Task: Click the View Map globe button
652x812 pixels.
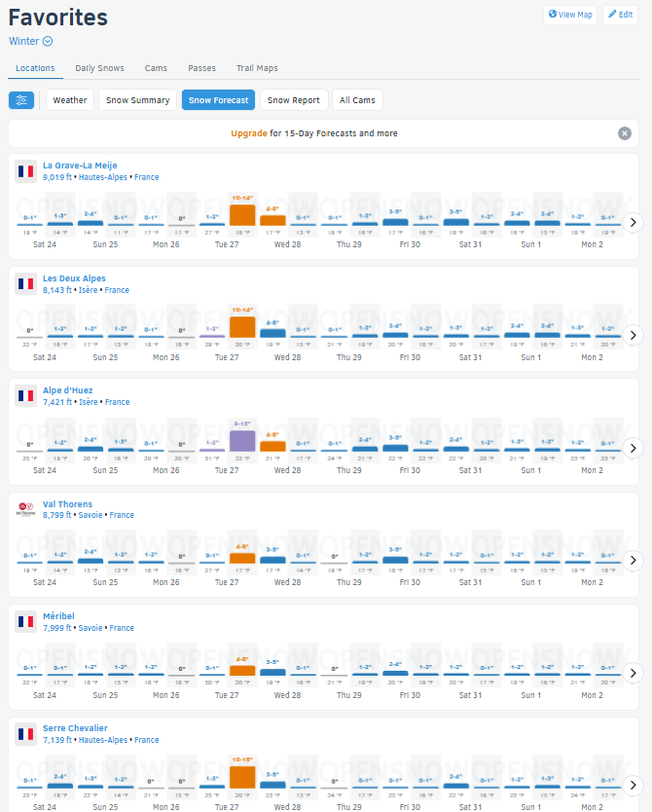Action: point(570,15)
